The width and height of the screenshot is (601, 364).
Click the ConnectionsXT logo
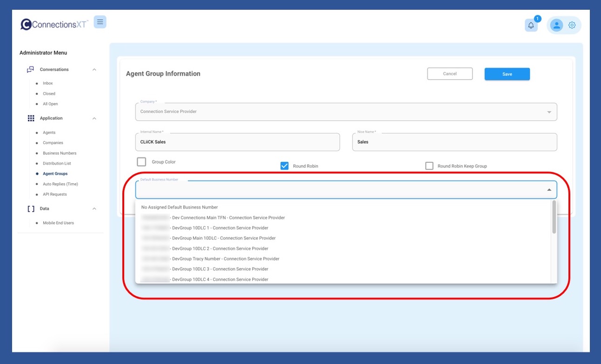[54, 25]
